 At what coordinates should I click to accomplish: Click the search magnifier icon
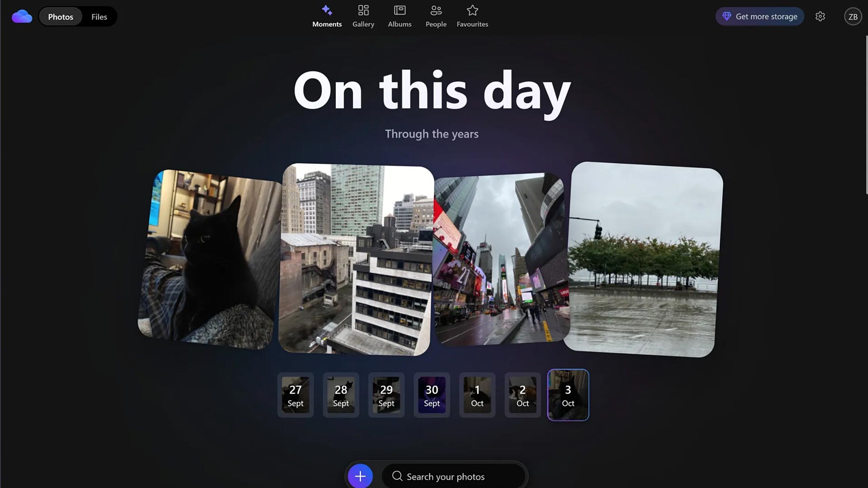[397, 476]
